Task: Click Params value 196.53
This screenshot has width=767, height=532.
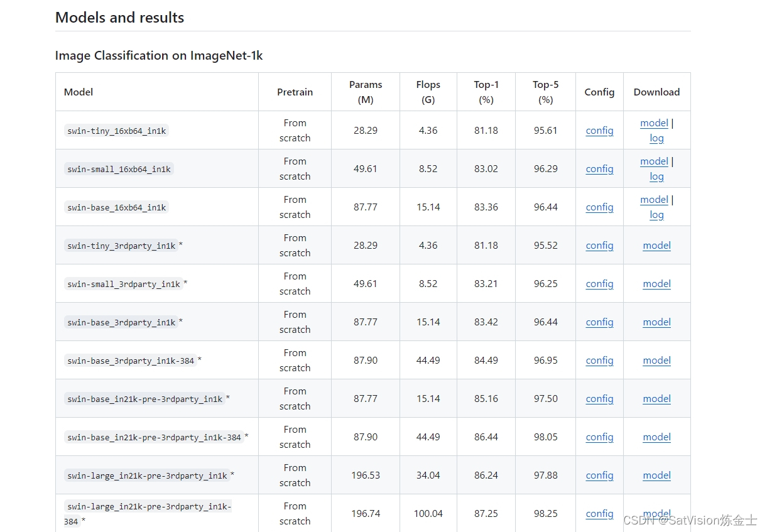Action: click(366, 475)
